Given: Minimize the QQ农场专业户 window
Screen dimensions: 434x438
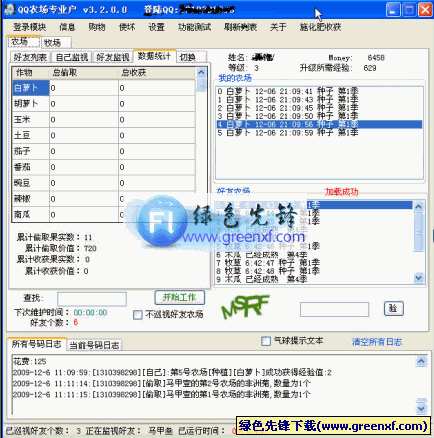Looking at the screenshot, I should tap(393, 10).
